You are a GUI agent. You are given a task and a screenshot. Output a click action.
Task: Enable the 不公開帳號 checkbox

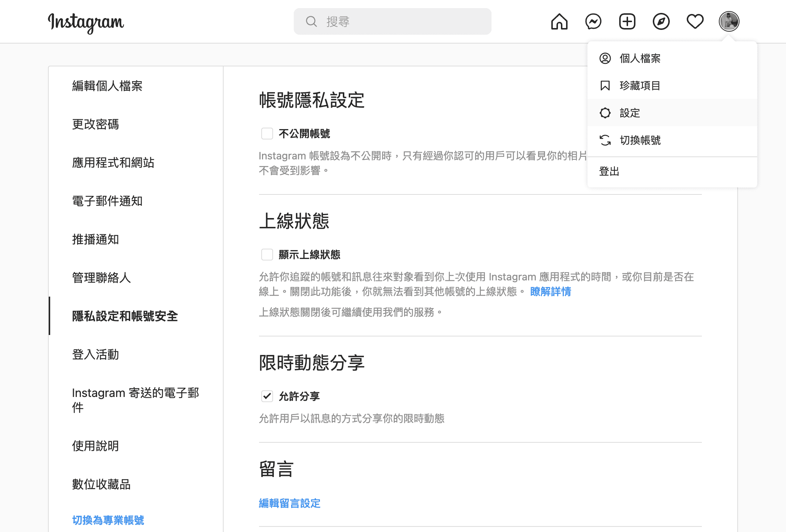tap(267, 134)
